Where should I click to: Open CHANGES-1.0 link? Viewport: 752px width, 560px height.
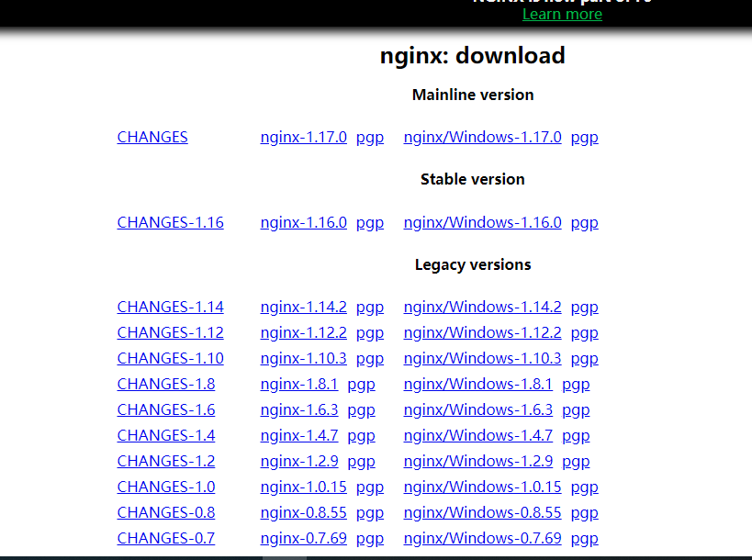(166, 487)
